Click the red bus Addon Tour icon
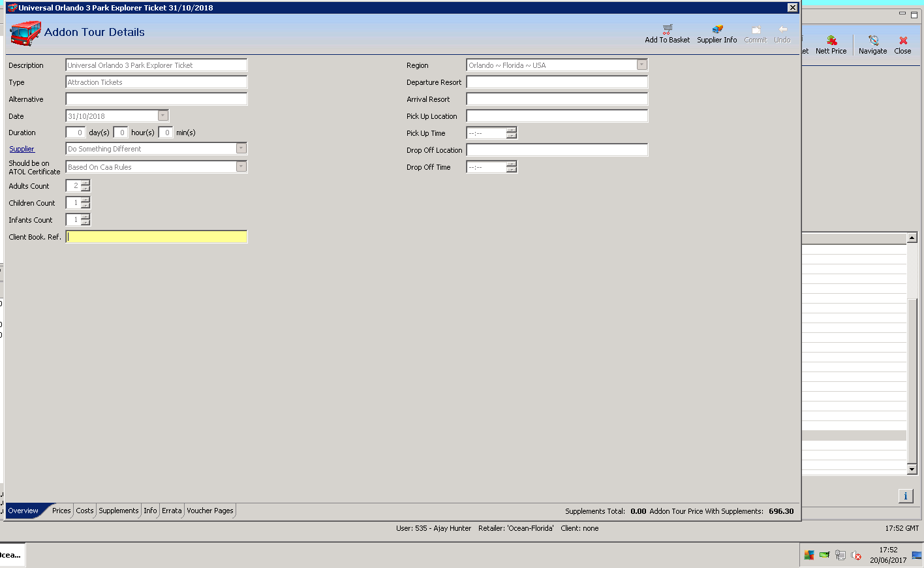The height and width of the screenshot is (568, 924). (25, 33)
